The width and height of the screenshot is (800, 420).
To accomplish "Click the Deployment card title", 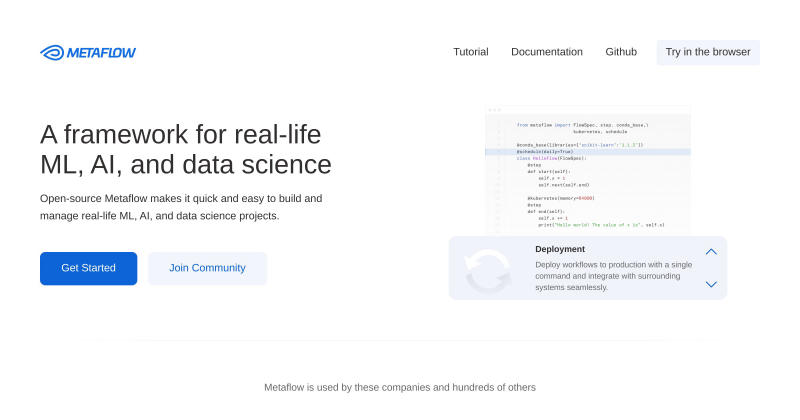I will pyautogui.click(x=560, y=249).
